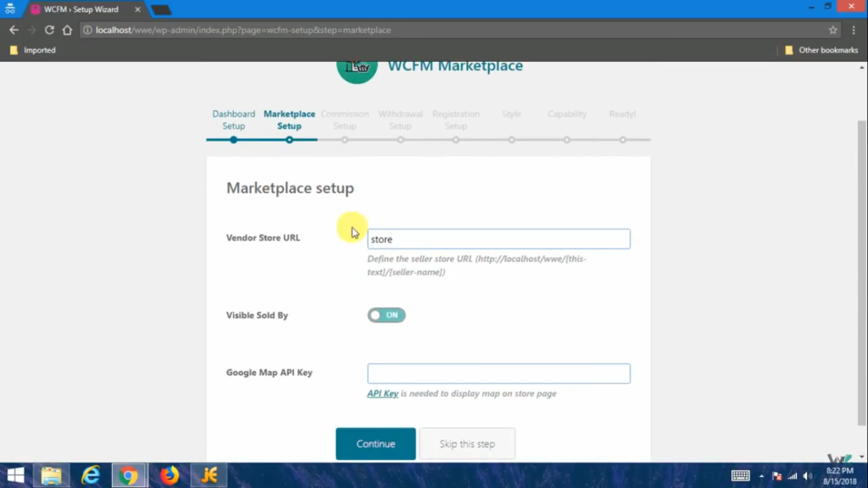The height and width of the screenshot is (488, 868).
Task: Launch Internet Explorer from the taskbar
Action: pyautogui.click(x=91, y=475)
